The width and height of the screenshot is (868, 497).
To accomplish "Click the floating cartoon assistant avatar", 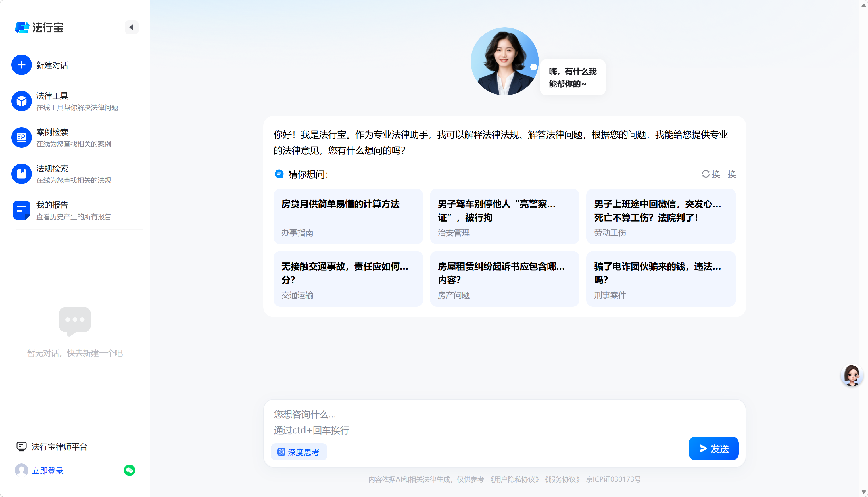I will (x=852, y=375).
